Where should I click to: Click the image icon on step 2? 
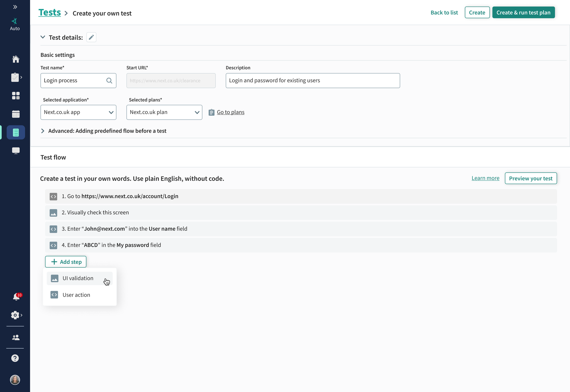(x=53, y=213)
